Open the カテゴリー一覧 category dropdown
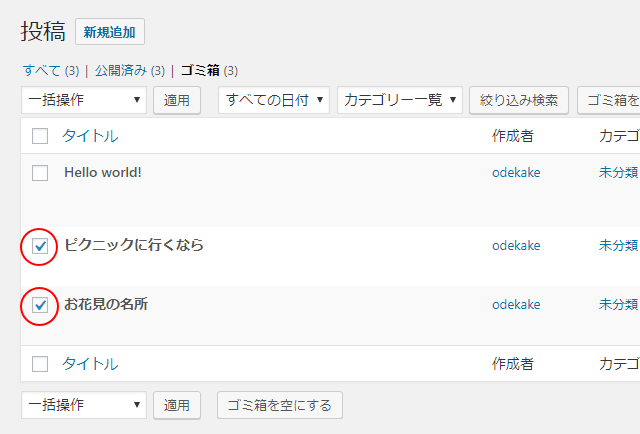 (x=399, y=100)
